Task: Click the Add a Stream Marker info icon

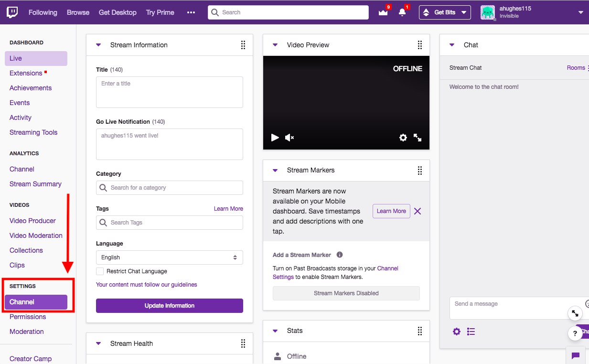Action: tap(340, 255)
